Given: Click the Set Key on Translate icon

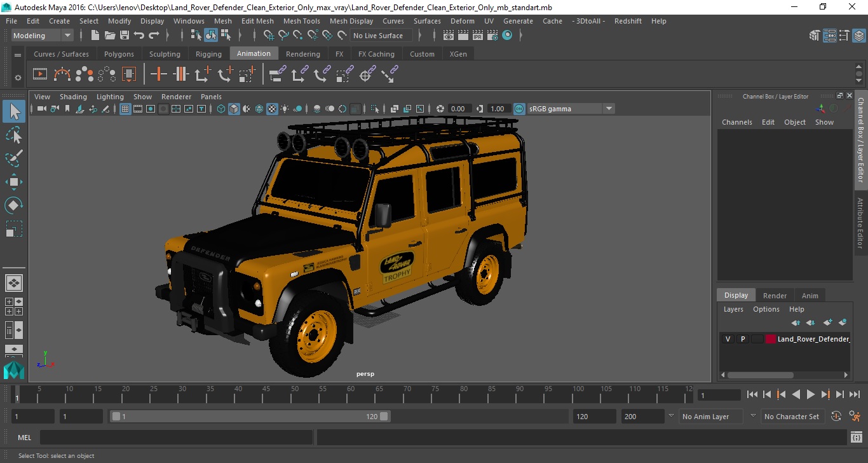Looking at the screenshot, I should tap(203, 75).
